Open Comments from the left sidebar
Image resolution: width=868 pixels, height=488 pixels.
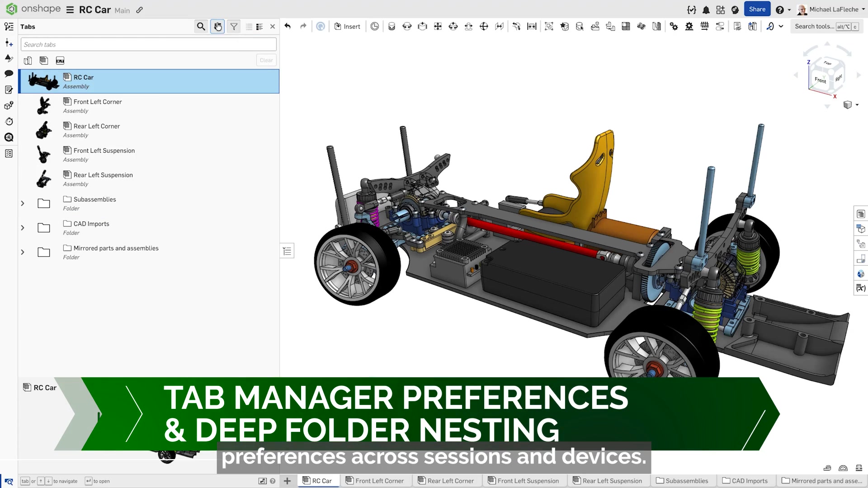point(9,74)
